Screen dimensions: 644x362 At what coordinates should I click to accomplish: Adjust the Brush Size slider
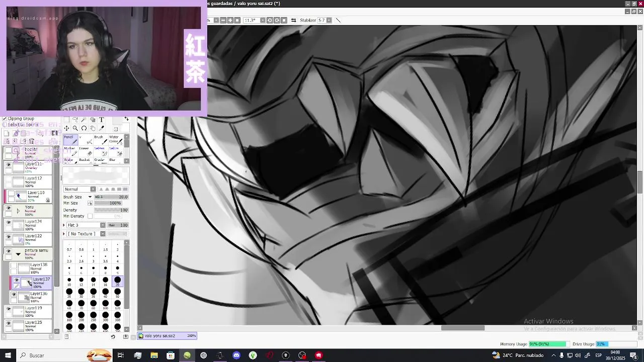(111, 197)
